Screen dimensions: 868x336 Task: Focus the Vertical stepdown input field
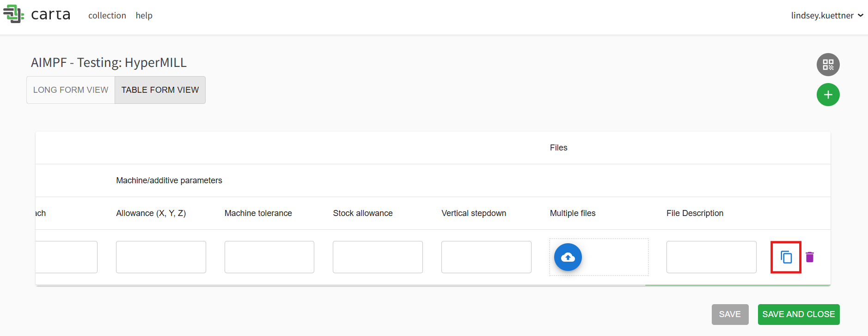[x=486, y=257]
